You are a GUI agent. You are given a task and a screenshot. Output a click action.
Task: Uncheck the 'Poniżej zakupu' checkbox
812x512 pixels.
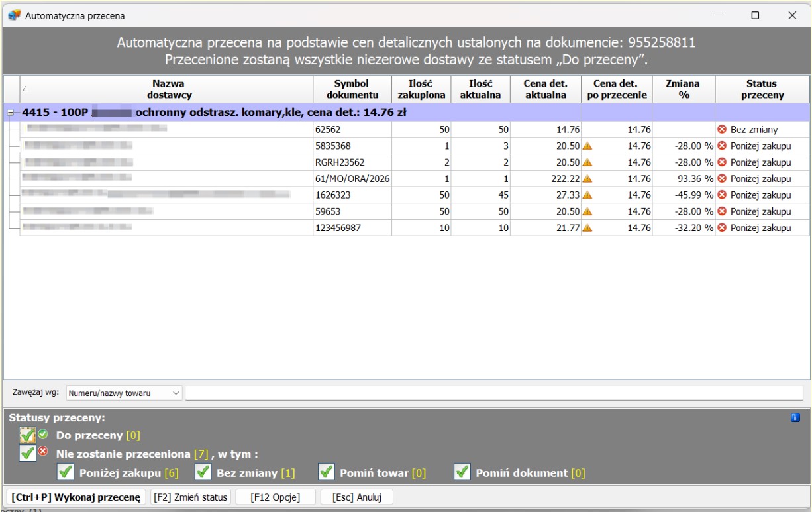tap(65, 473)
